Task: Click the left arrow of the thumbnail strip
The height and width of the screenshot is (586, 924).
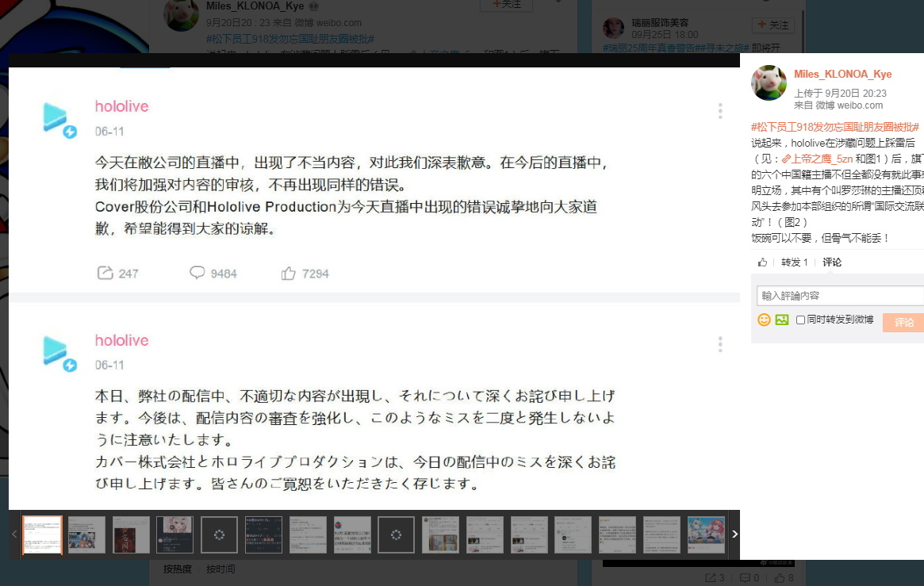Action: point(14,534)
